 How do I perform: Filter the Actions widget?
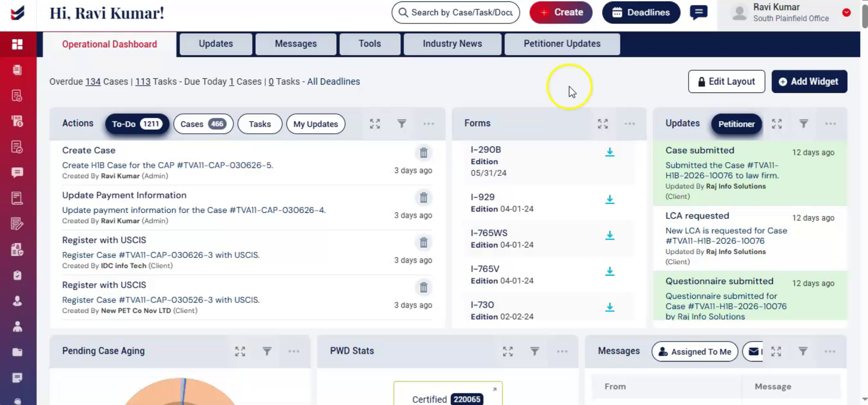402,124
